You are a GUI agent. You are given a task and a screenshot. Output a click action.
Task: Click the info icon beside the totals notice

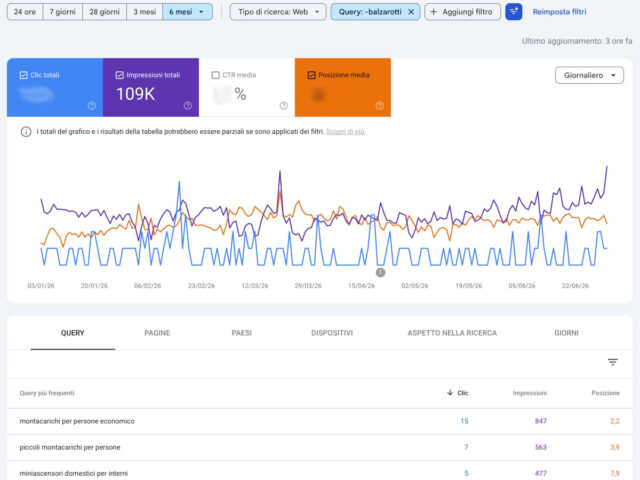pos(26,132)
